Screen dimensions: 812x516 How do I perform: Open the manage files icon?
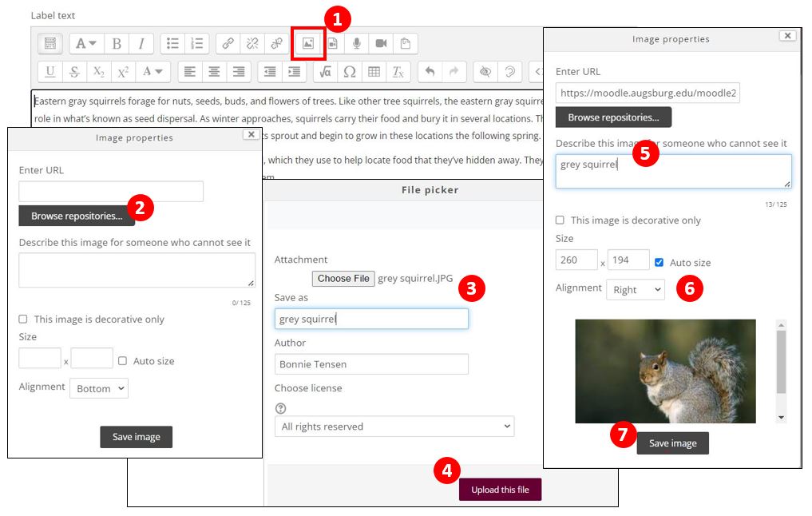(406, 43)
